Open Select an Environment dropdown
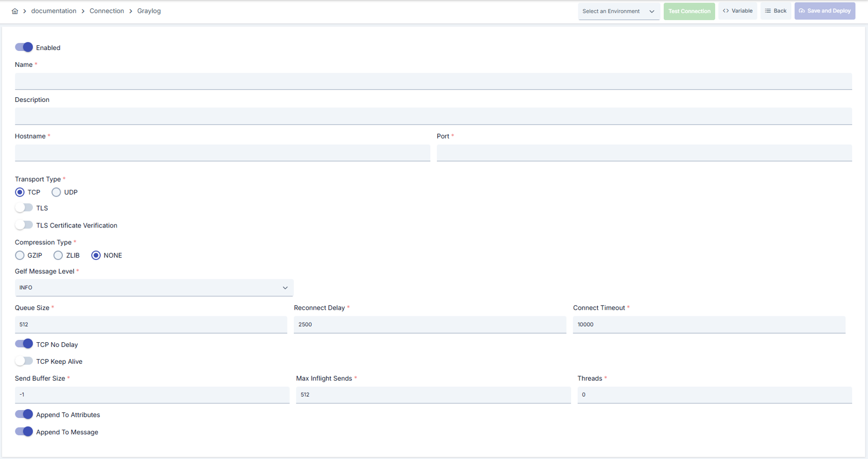Screen dimensions: 868x459 coord(619,11)
